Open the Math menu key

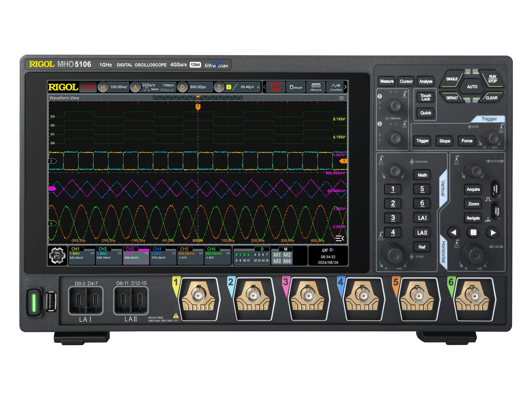coord(422,175)
